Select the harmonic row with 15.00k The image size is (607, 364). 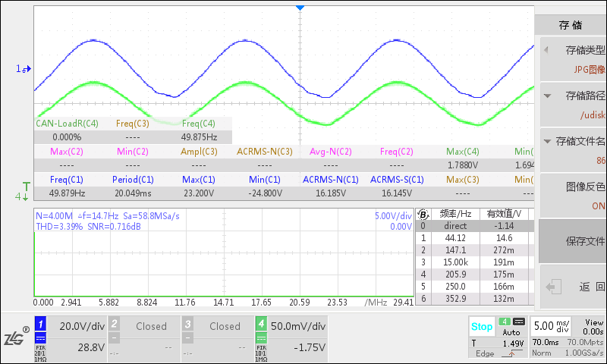point(475,262)
